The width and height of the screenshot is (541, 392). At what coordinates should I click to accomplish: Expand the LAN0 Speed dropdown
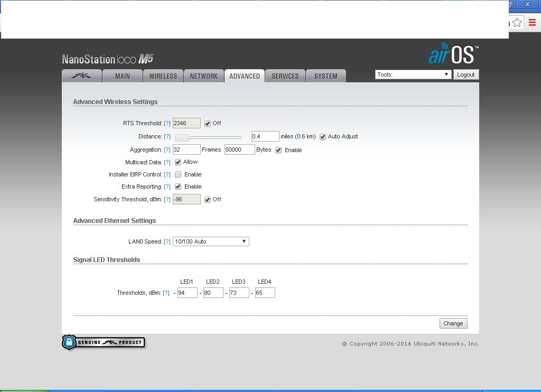(x=211, y=241)
